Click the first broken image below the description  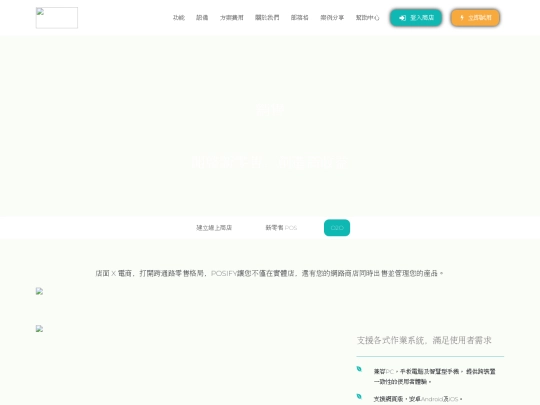(x=40, y=291)
